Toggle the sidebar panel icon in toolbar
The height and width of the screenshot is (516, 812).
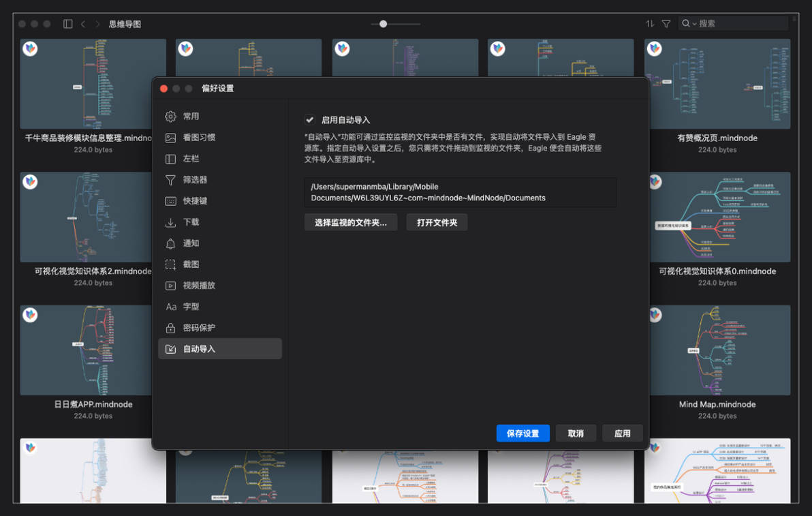coord(68,24)
